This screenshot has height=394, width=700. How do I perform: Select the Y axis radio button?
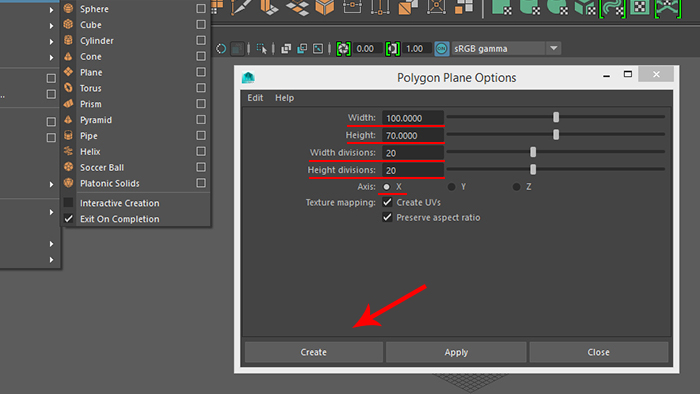click(x=451, y=187)
